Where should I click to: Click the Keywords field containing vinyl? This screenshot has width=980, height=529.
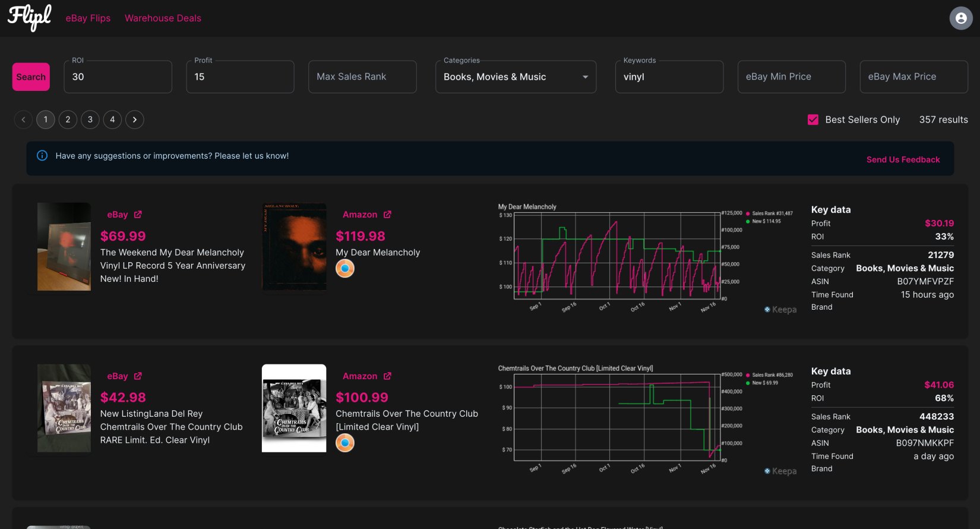669,77
